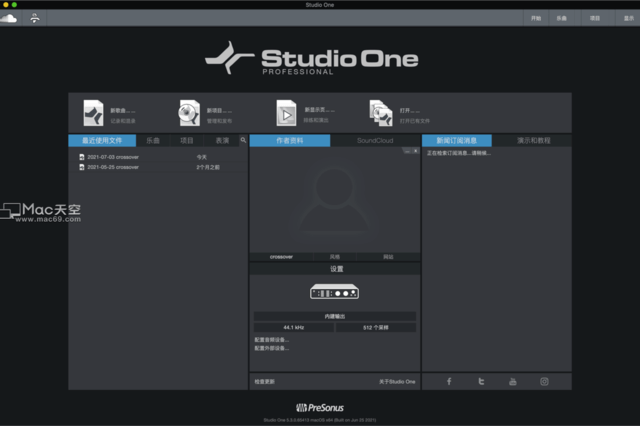Click the 风格 genre field

pyautogui.click(x=335, y=257)
